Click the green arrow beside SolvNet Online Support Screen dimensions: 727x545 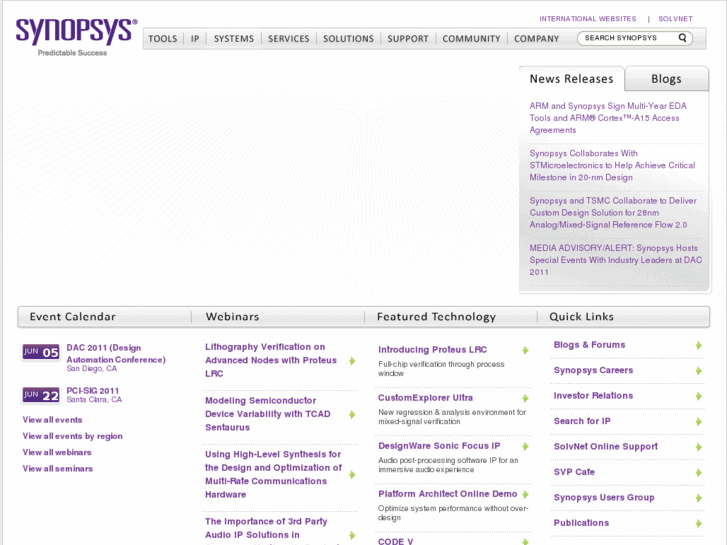coord(699,447)
